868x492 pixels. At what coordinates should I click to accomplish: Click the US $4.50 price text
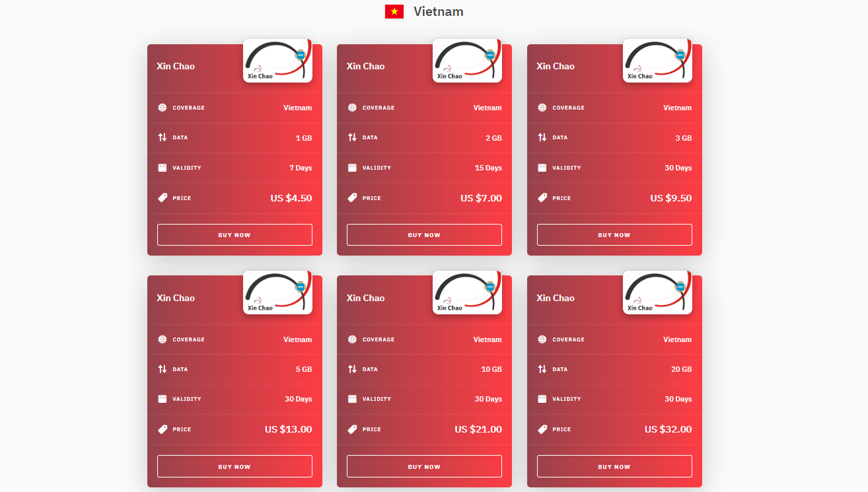point(291,198)
